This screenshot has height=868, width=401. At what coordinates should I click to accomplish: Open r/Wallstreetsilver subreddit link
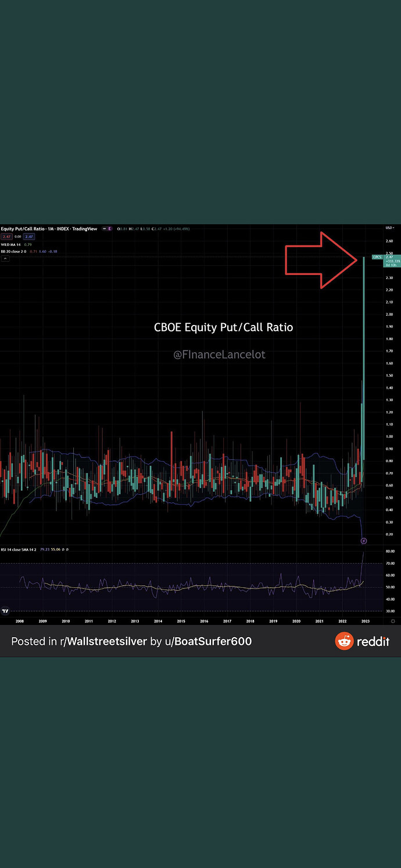[103, 641]
